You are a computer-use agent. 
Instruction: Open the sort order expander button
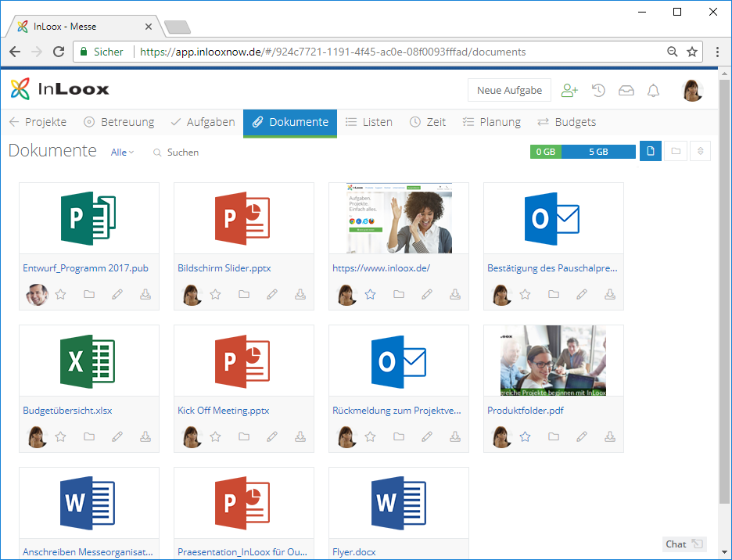(700, 151)
